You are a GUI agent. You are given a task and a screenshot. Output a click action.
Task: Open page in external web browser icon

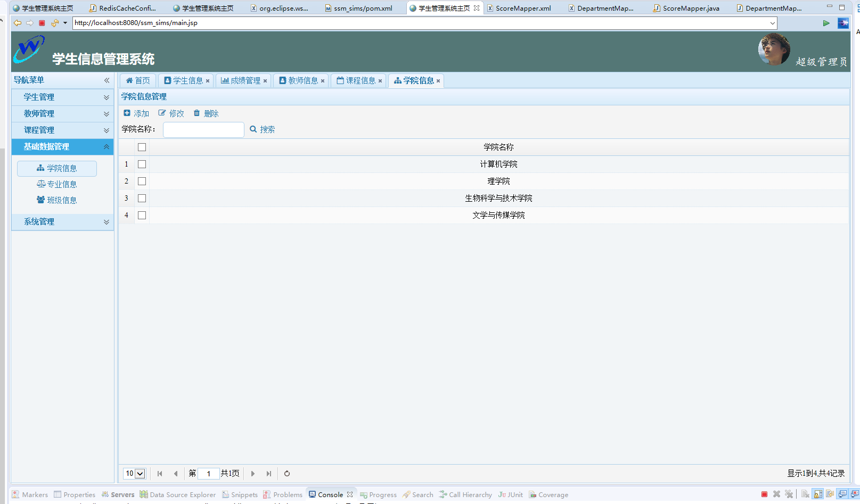click(843, 23)
